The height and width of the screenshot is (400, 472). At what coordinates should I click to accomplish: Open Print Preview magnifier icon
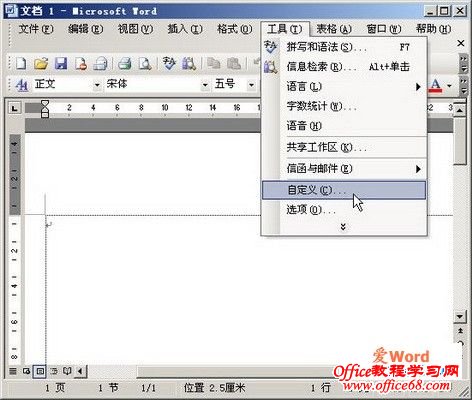(145, 63)
